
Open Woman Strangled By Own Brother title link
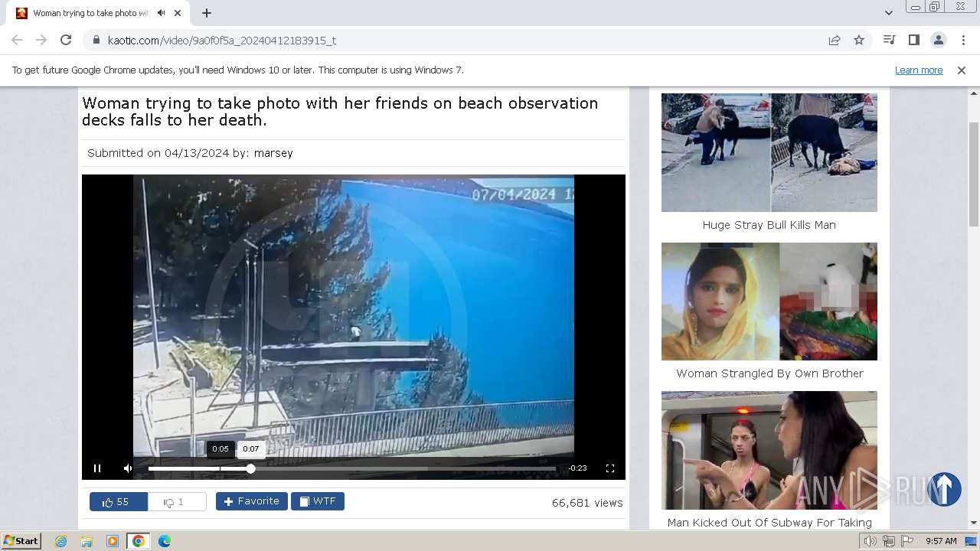point(769,373)
